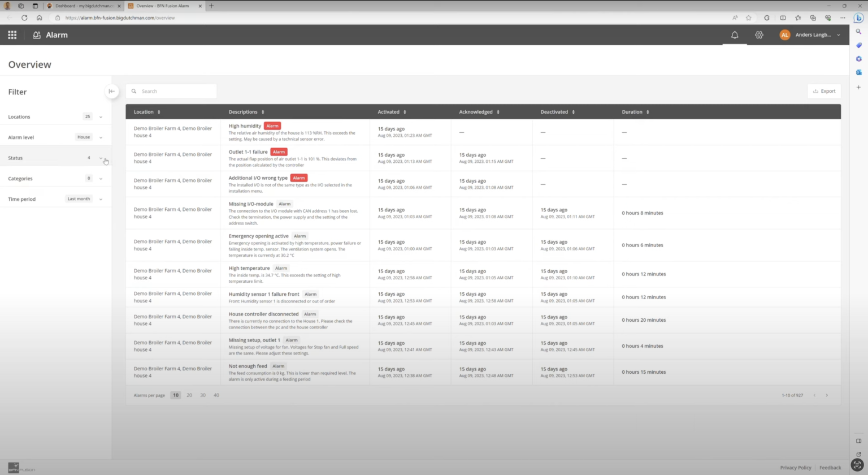
Task: Click the Export button
Action: click(x=824, y=91)
